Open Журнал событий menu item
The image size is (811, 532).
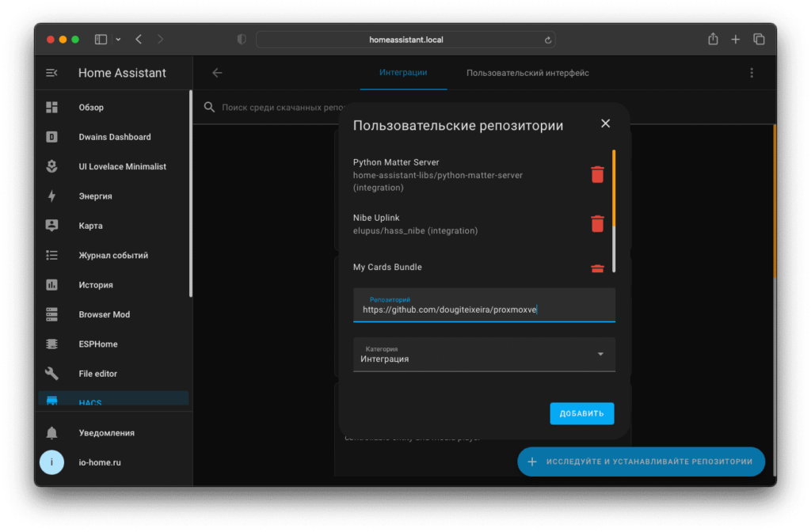click(113, 256)
